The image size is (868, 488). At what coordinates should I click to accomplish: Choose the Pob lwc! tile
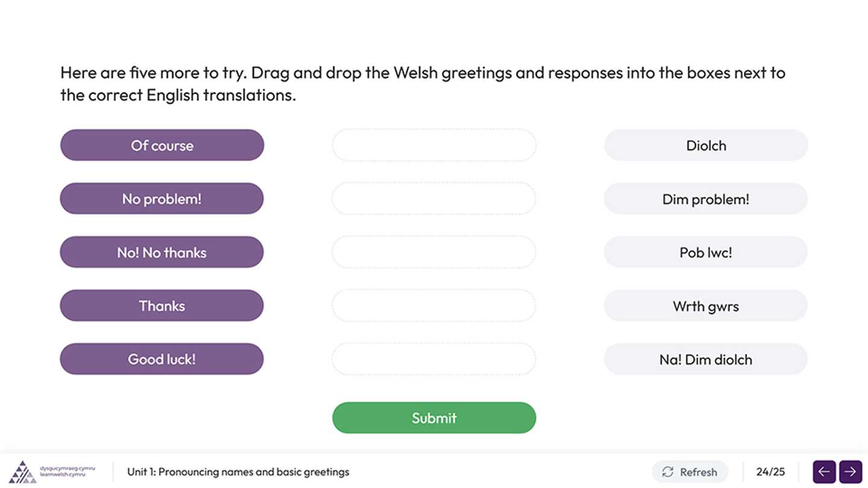706,252
